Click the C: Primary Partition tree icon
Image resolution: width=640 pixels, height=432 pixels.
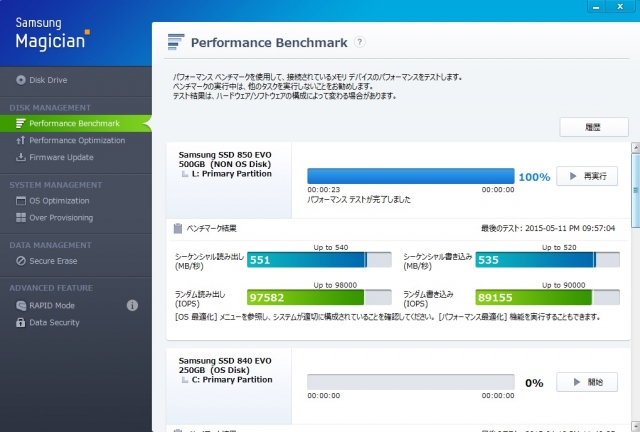click(x=185, y=380)
